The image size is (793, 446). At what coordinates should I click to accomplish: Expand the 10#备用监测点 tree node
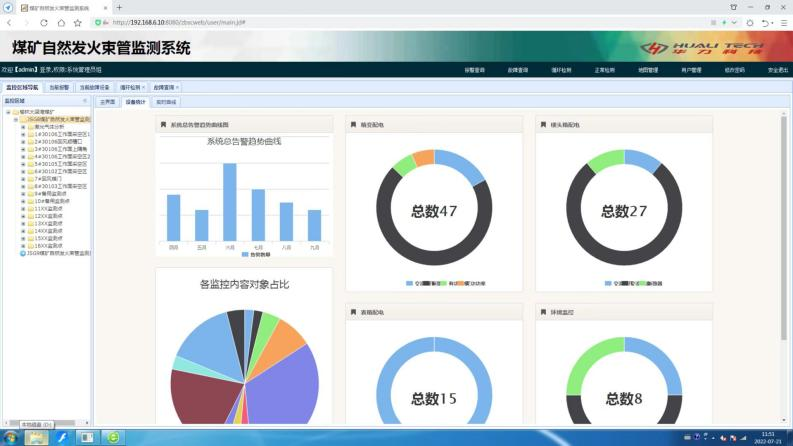point(23,201)
